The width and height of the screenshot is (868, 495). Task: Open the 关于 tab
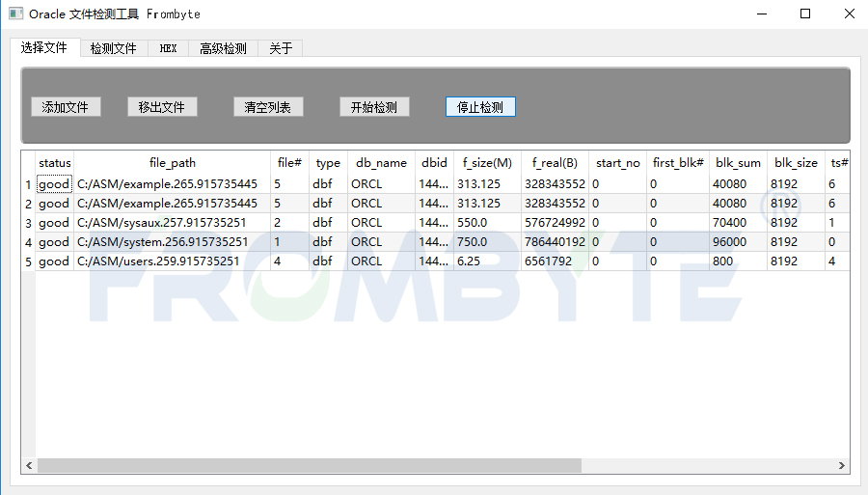281,48
